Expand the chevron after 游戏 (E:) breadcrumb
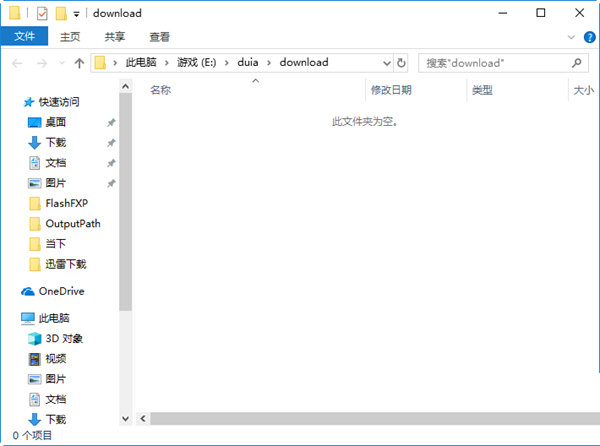The image size is (600, 446). point(227,63)
